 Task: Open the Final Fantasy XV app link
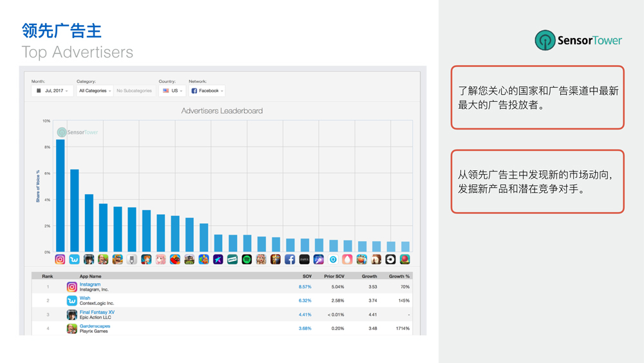97,312
